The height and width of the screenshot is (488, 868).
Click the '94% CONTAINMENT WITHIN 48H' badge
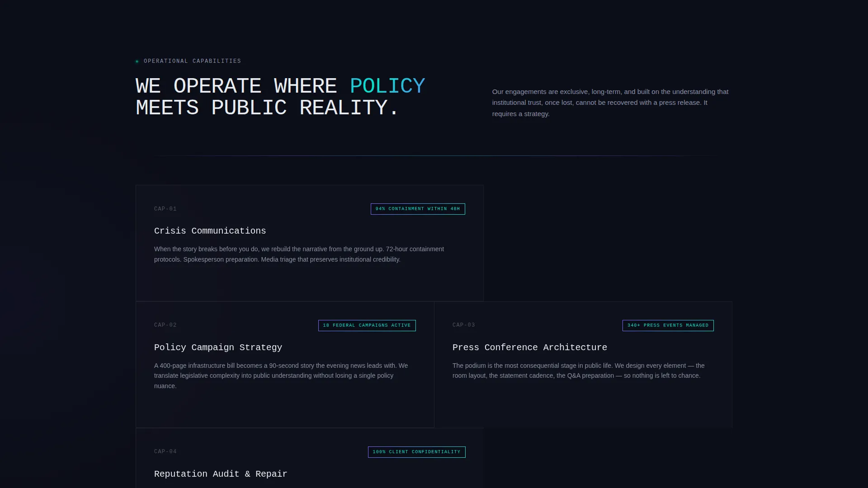(418, 209)
